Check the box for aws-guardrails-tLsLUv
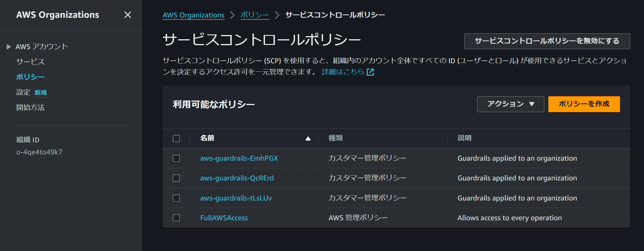Viewport: 644px width, 251px height. [176, 198]
